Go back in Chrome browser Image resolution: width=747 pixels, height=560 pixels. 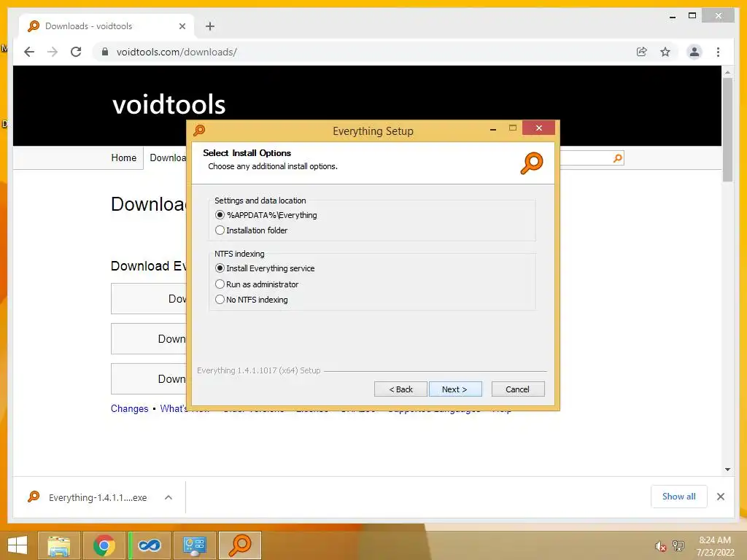point(29,52)
